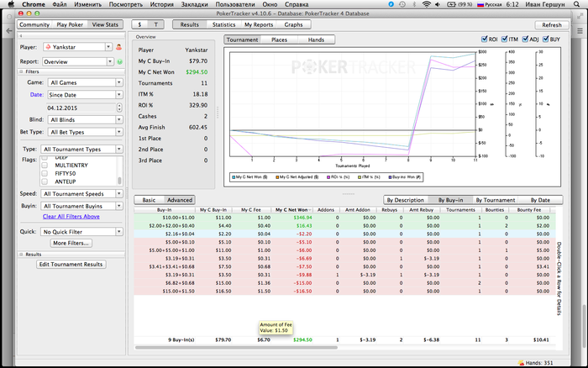Click the date field showing 04.12.2015
Screen dimensions: 588x368
(x=63, y=107)
